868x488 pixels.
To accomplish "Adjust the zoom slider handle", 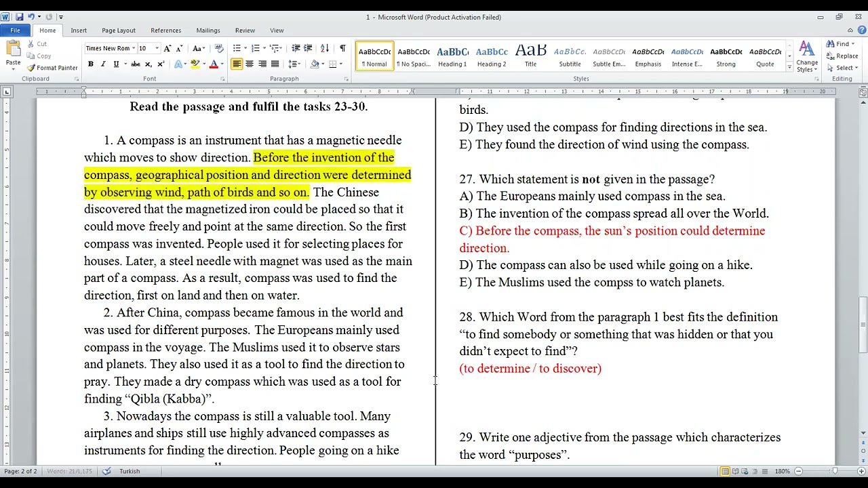I will [x=834, y=471].
